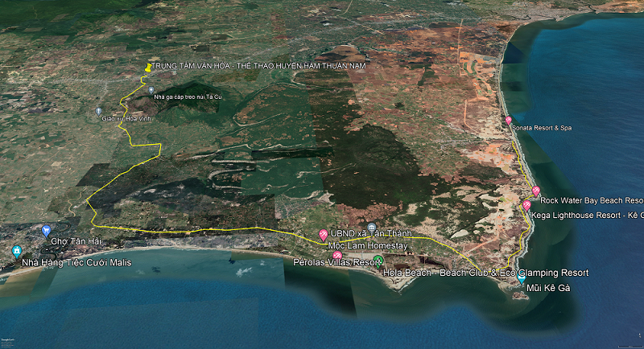Click the gray UBND xã Tân Thành government icon
644x349 pixels.
coord(371,227)
